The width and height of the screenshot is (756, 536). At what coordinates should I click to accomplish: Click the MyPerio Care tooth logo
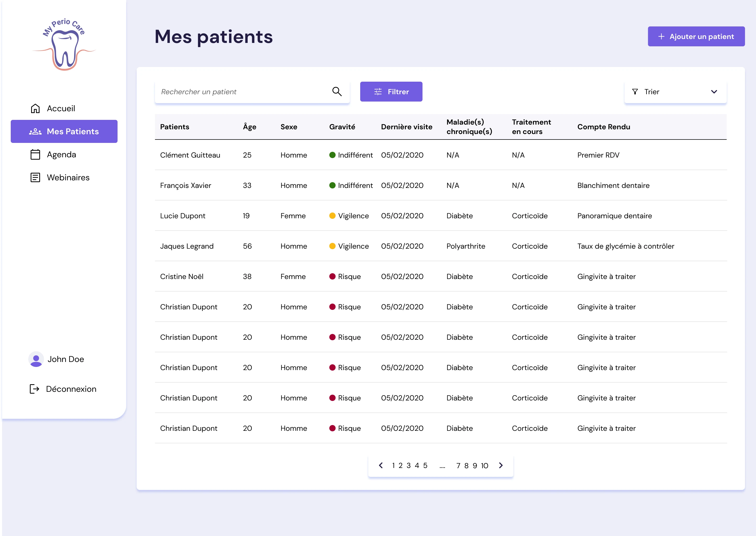tap(64, 44)
